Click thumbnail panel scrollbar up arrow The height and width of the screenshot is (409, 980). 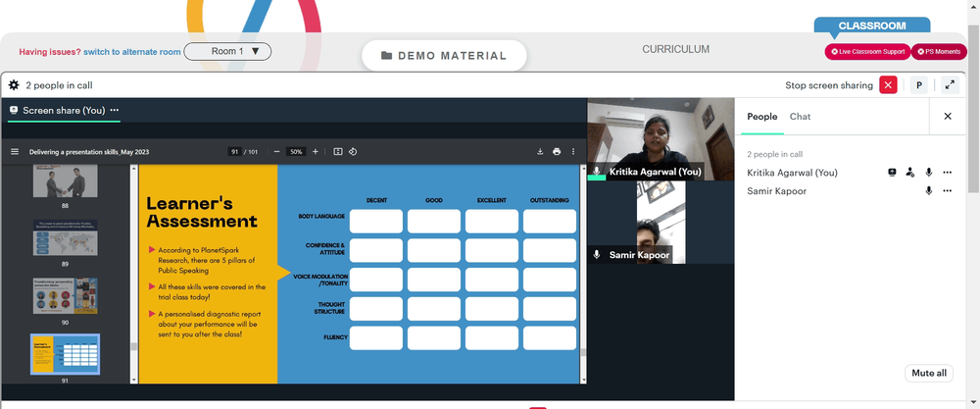tap(133, 168)
